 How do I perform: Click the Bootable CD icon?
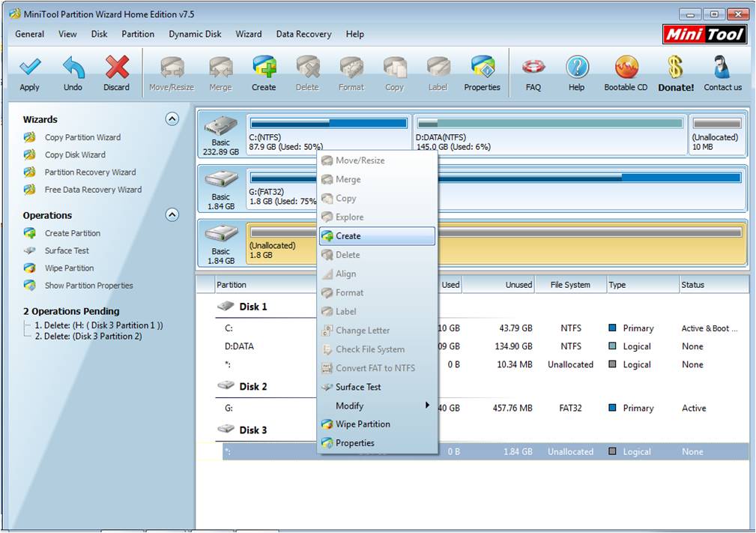click(x=626, y=67)
